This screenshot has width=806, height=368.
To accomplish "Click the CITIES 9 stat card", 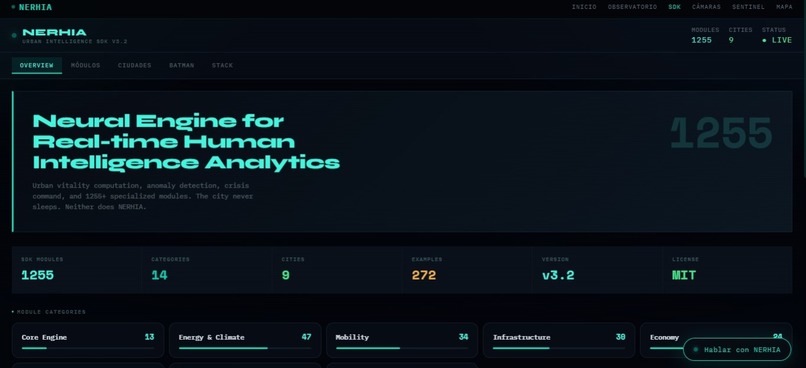I will tap(337, 269).
